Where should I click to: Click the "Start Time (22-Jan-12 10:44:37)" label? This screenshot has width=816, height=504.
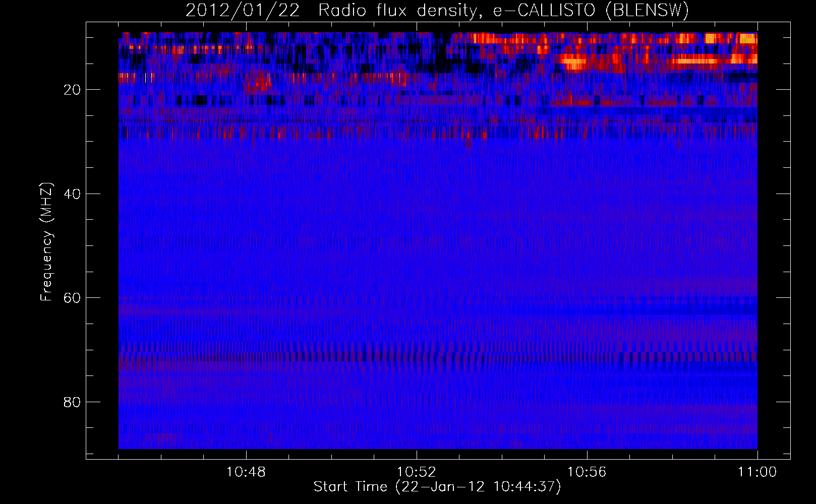coord(437,487)
